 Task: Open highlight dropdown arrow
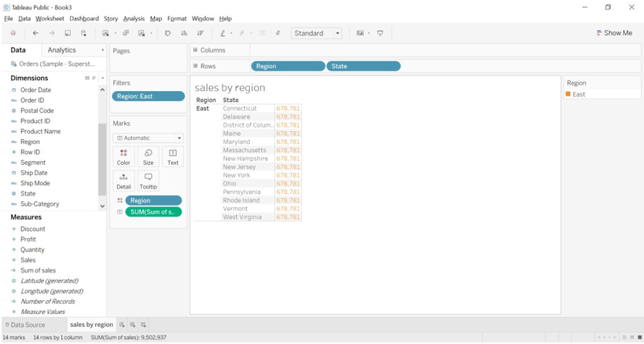pyautogui.click(x=231, y=34)
